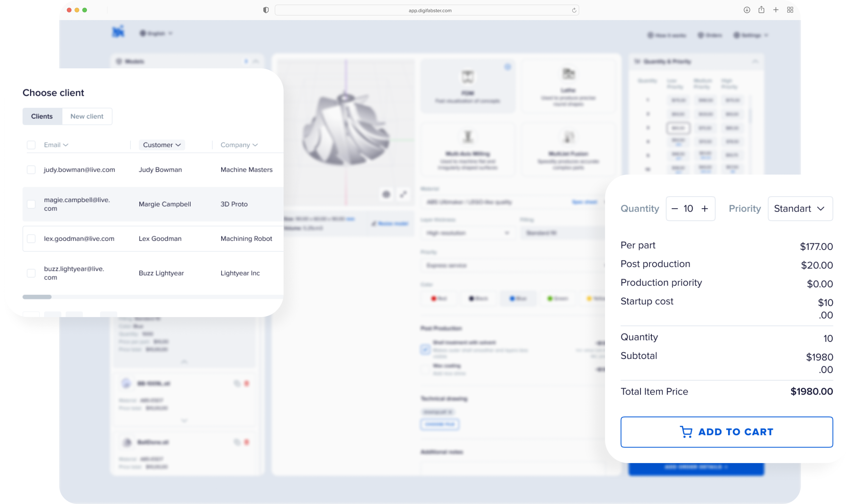Show Safari tab overview grid icon
Image resolution: width=850 pixels, height=504 pixels.
790,10
